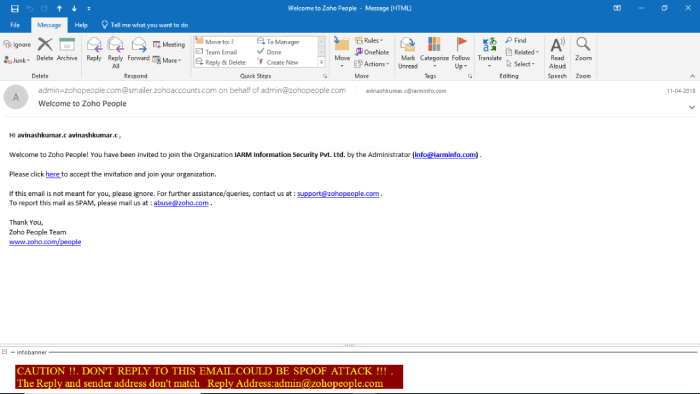Image resolution: width=700 pixels, height=394 pixels.
Task: Delete this message
Action: pyautogui.click(x=45, y=49)
